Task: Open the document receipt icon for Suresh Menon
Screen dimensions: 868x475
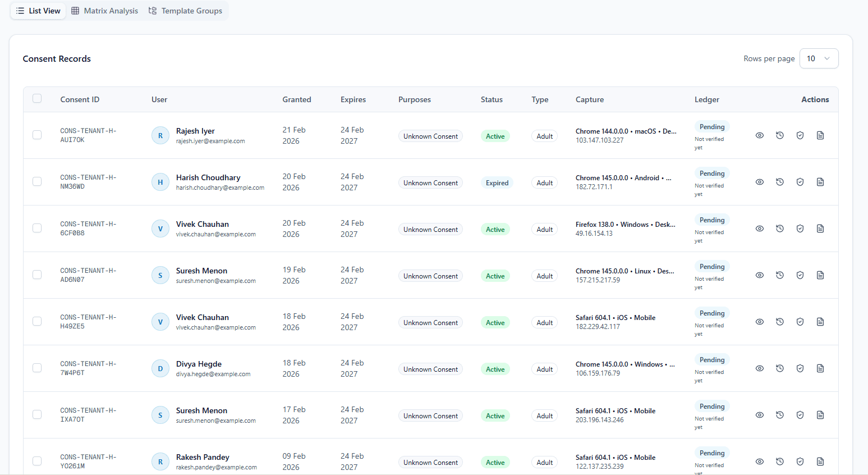Action: (820, 275)
